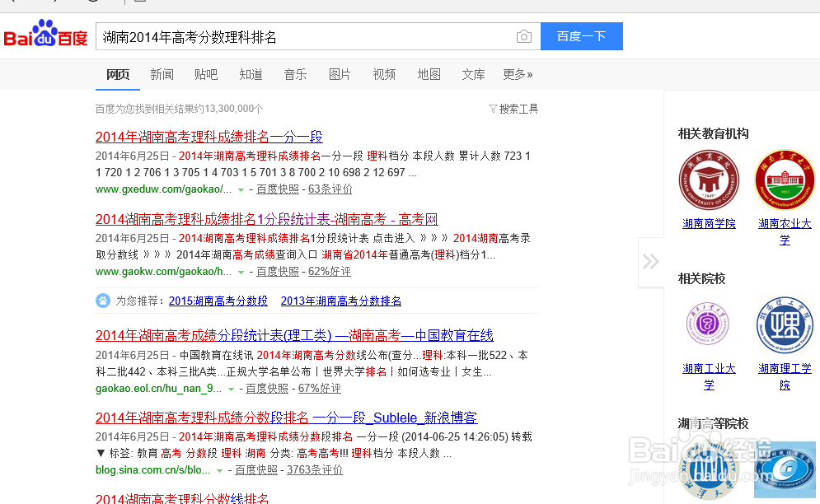Open result 2014年湖南高考理科成绩排名一分一段

[209, 137]
